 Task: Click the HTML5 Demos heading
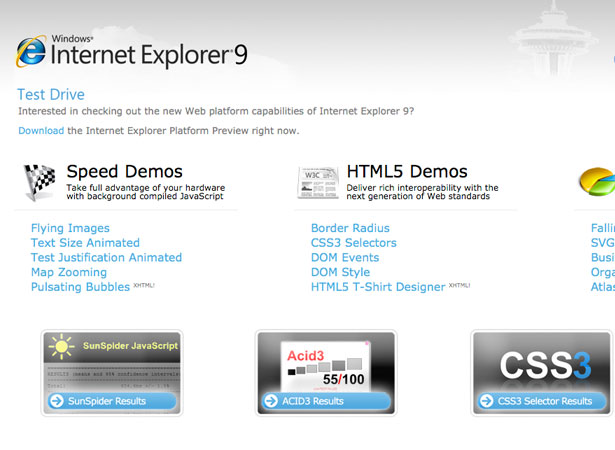point(407,171)
